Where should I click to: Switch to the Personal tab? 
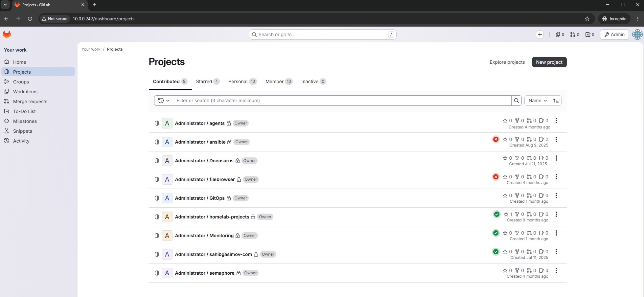tap(242, 81)
